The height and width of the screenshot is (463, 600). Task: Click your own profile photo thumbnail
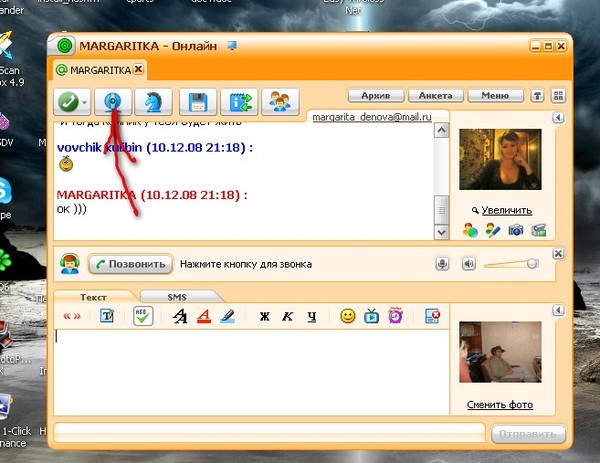(500, 352)
